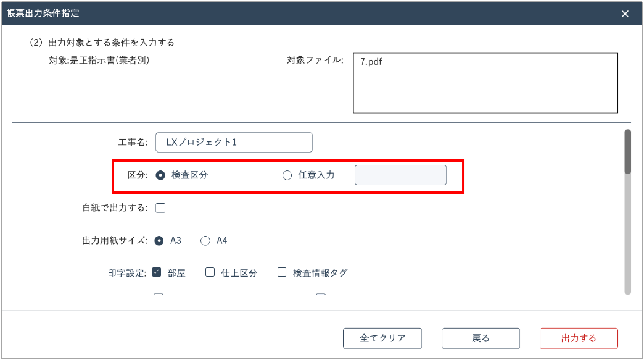The height and width of the screenshot is (360, 644).
Task: Close the 帳票出力条件指定 dialog
Action: 625,14
